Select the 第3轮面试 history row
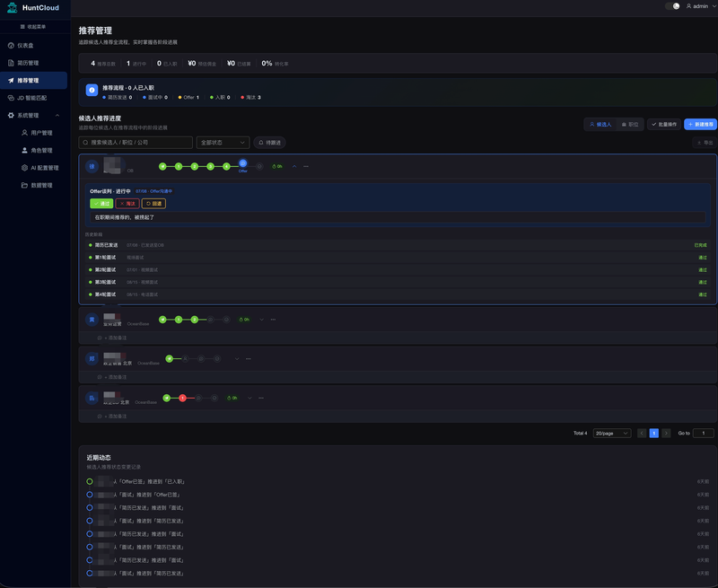Screen dimensions: 718x588 click(x=398, y=282)
